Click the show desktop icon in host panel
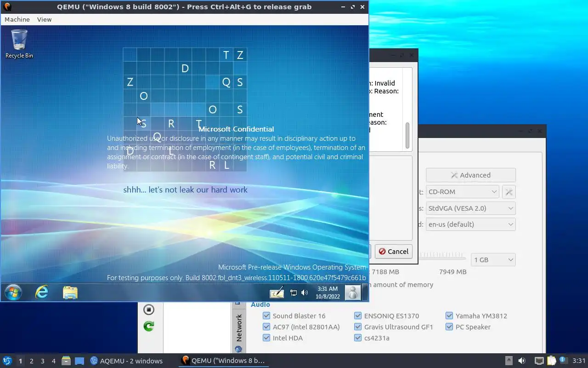Viewport: 588px width, 368px height. pos(79,361)
